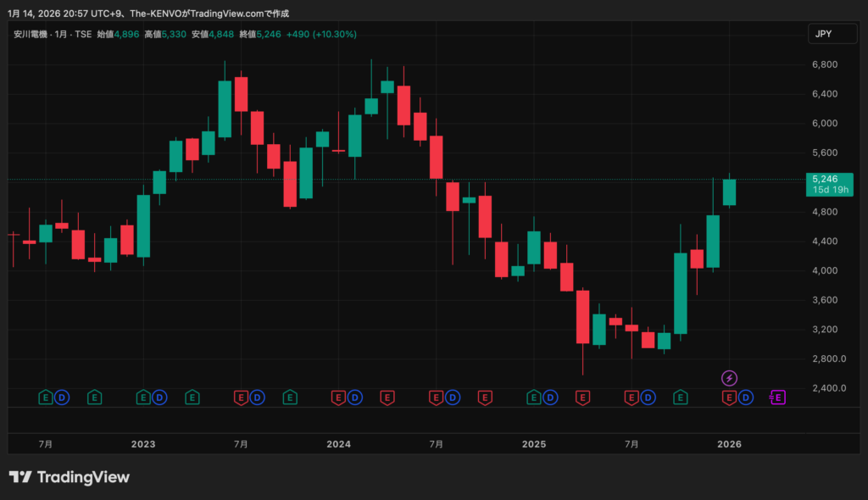Click the purple lightning bolt icon above 2026

point(729,378)
